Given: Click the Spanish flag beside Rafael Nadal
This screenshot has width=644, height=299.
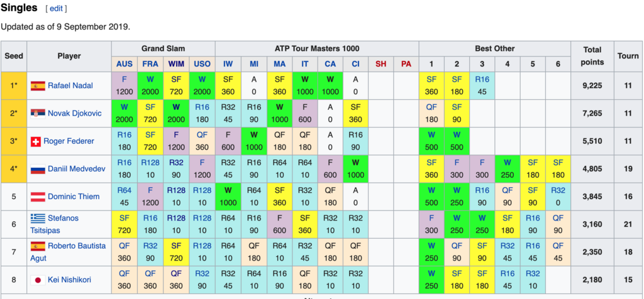Looking at the screenshot, I should [38, 86].
